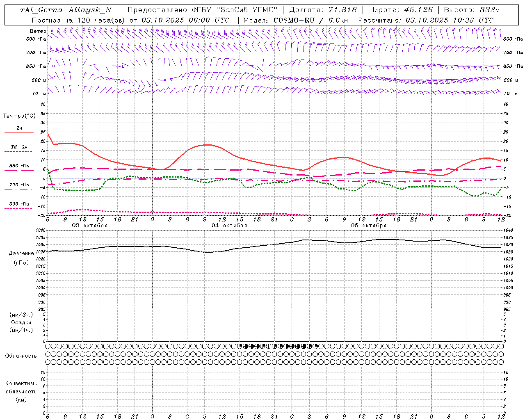This screenshot has height=420, width=525.
Task: Click the 04 октября date label
Action: [229, 226]
